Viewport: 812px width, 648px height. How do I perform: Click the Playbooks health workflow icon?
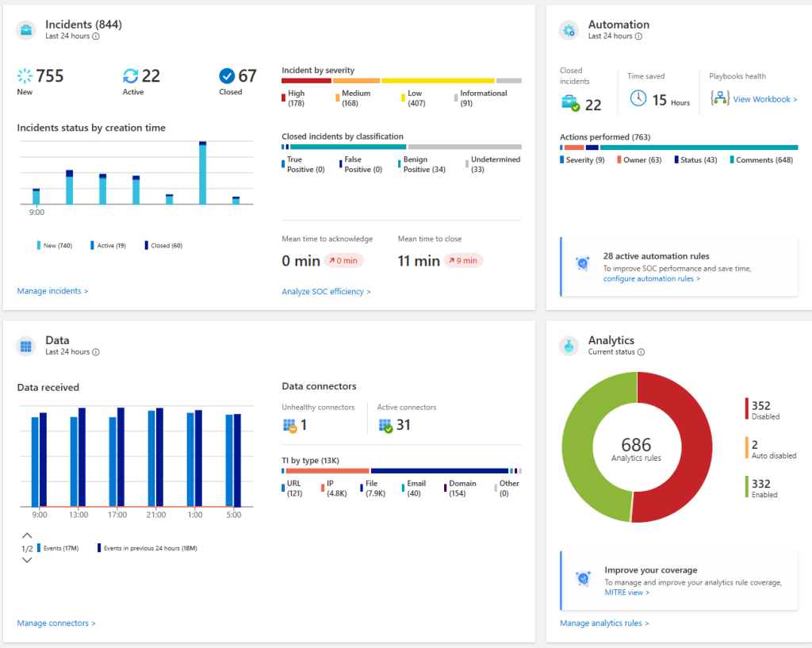pos(720,98)
